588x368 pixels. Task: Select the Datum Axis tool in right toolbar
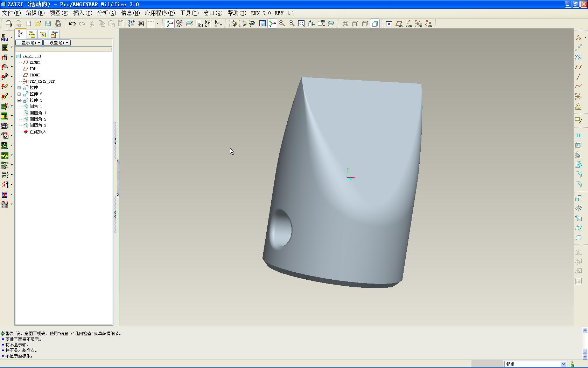(x=579, y=77)
